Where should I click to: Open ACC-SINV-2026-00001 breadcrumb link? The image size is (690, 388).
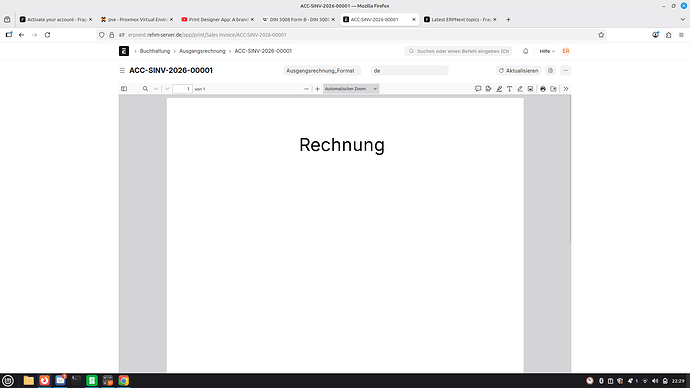263,51
